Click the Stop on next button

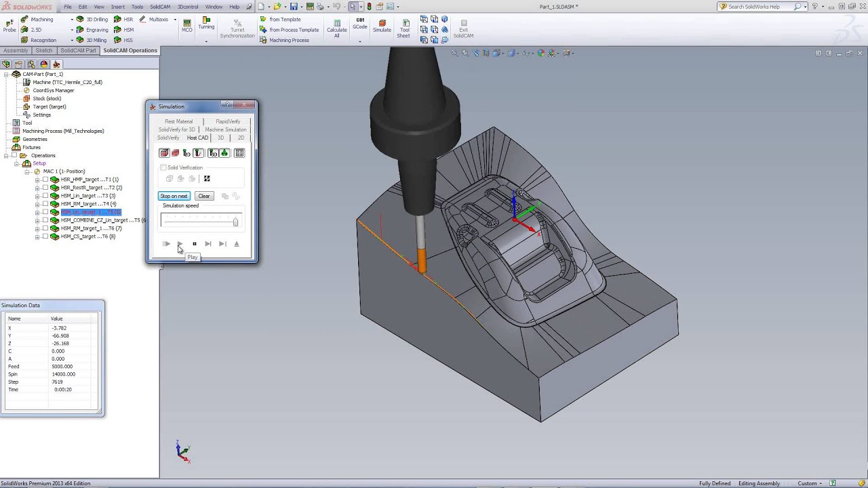(x=174, y=196)
